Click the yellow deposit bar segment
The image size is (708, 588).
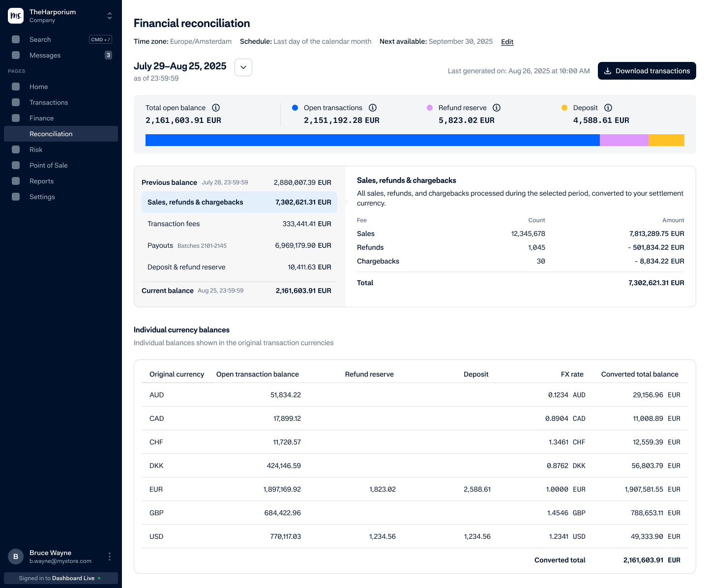[x=667, y=140]
